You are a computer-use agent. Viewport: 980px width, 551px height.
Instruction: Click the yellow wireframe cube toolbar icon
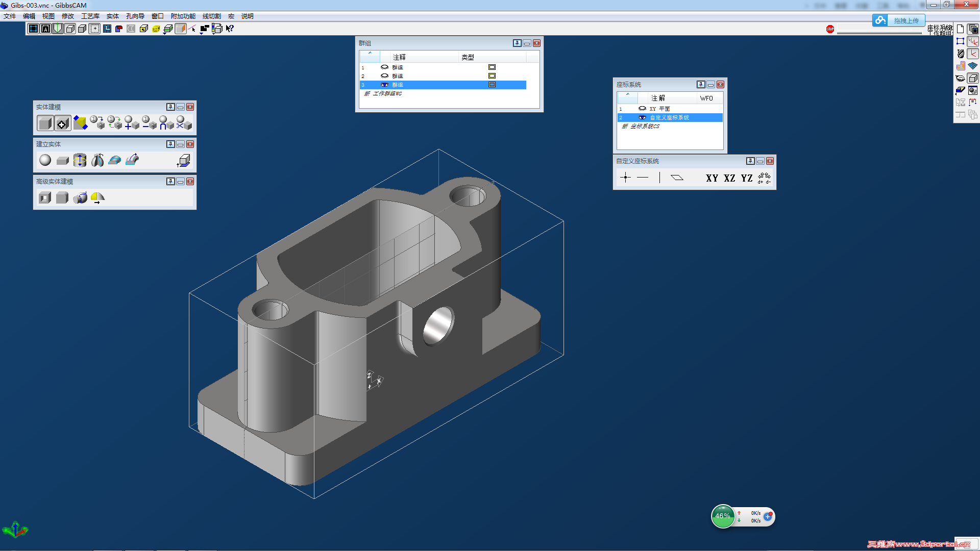156,29
